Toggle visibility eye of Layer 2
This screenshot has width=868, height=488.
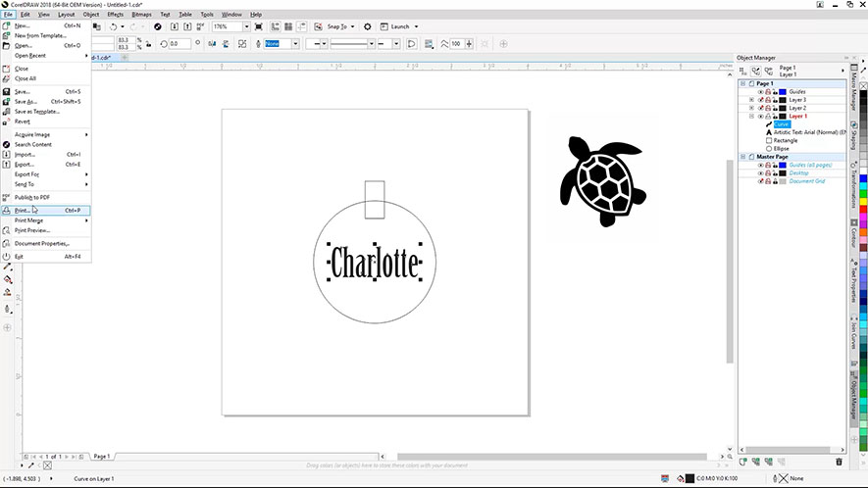(x=760, y=108)
